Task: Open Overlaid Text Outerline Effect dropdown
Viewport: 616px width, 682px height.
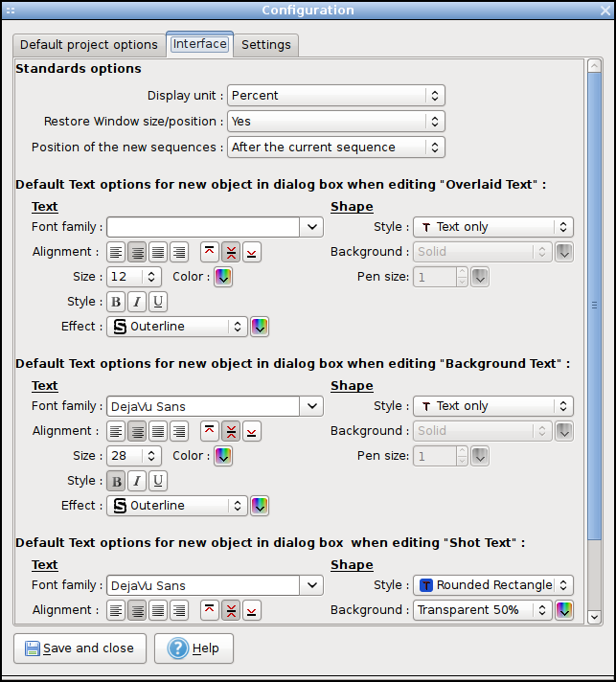Action: tap(177, 327)
